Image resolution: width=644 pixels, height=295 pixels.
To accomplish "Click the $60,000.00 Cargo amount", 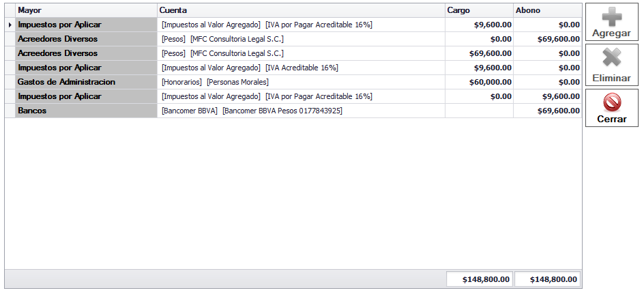I will pos(491,82).
